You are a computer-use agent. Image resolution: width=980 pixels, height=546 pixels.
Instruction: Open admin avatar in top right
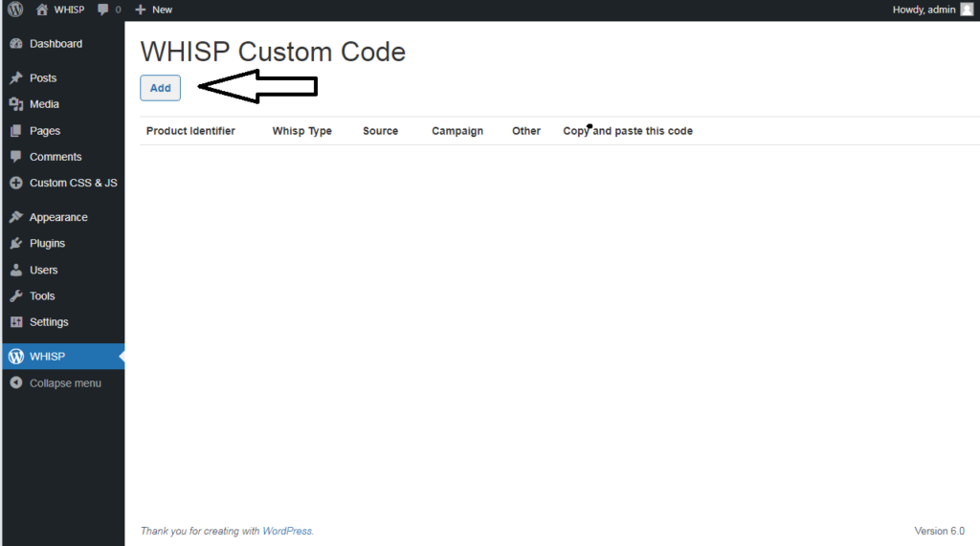point(967,10)
